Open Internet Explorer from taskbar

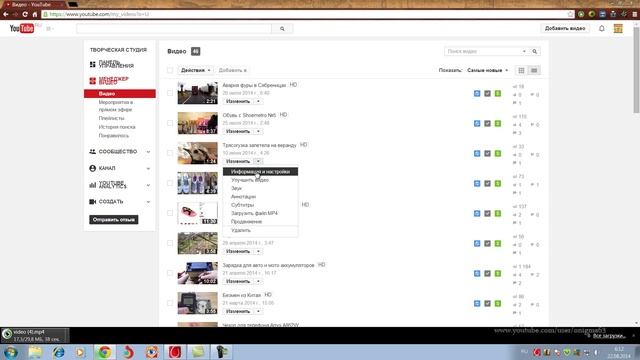[59, 352]
